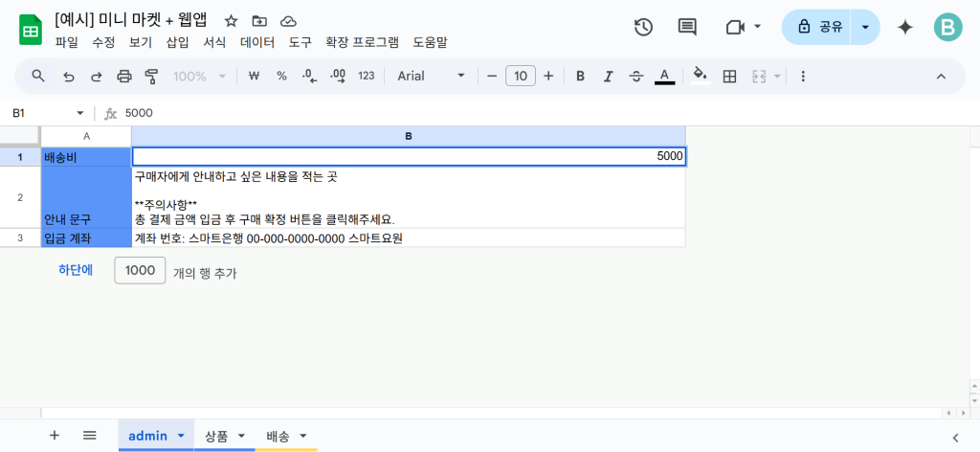Star this spreadsheet document
Image resolution: width=980 pixels, height=452 pixels.
click(232, 20)
